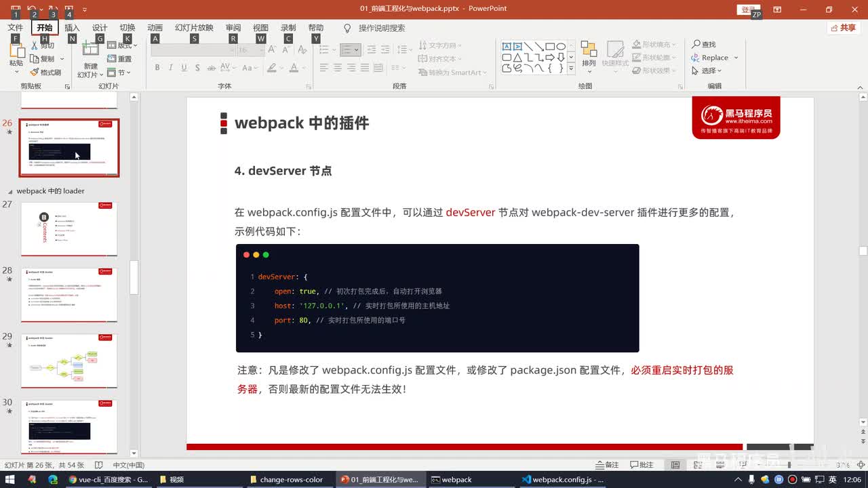Click the Paste (粘贴) clipboard icon

point(16,51)
